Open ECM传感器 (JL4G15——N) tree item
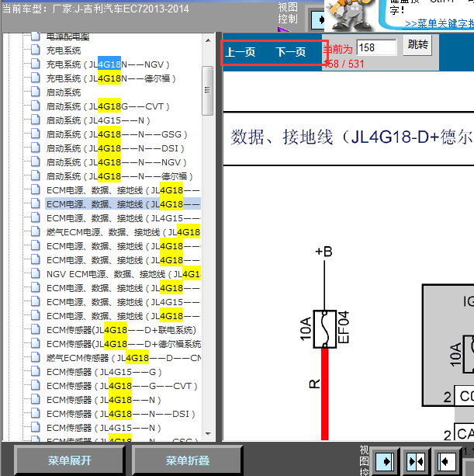This screenshot has width=474, height=476. [103, 428]
